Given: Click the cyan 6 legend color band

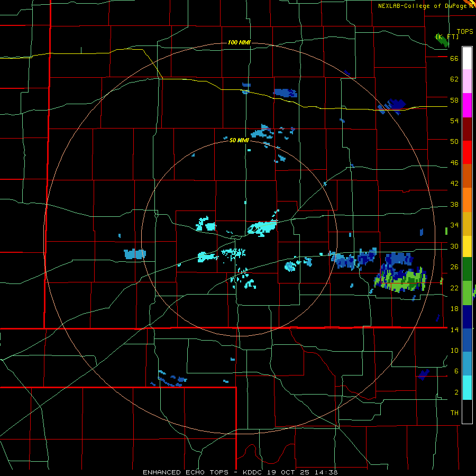Looking at the screenshot, I should tap(467, 388).
